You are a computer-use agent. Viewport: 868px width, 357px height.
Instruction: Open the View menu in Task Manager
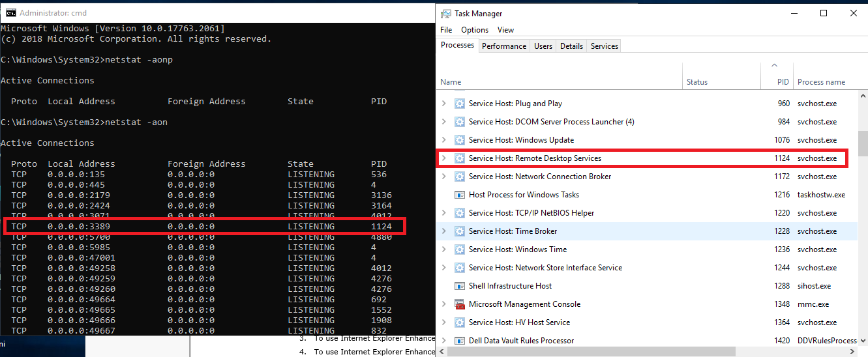tap(505, 30)
